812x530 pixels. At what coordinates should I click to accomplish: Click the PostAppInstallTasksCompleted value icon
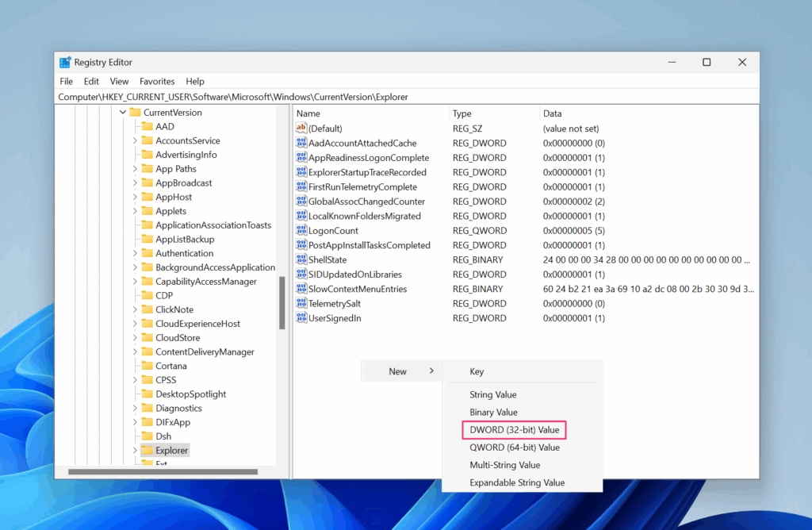[301, 244]
